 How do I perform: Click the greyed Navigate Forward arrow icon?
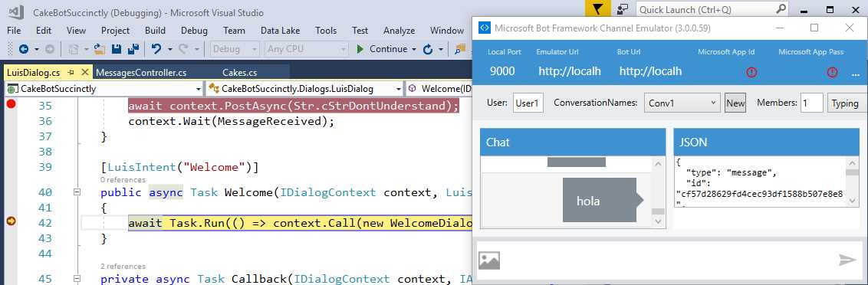(x=50, y=49)
